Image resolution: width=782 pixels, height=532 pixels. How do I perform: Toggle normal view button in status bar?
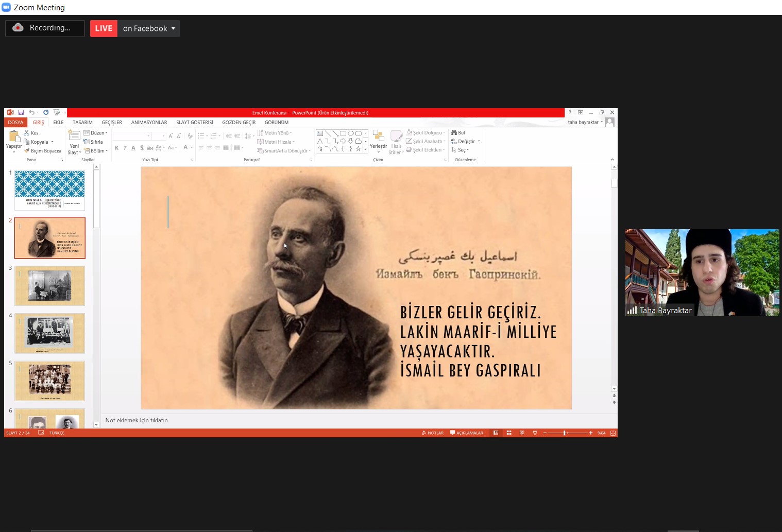pyautogui.click(x=496, y=433)
